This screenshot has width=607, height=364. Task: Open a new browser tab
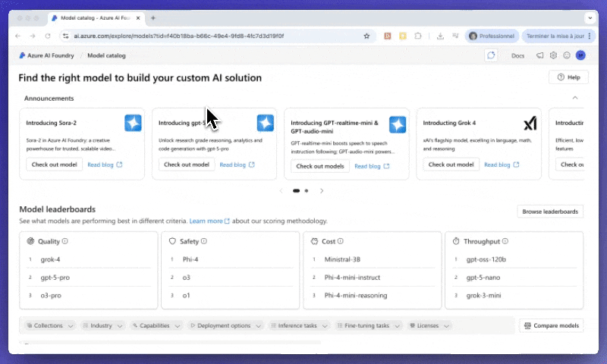(x=153, y=17)
